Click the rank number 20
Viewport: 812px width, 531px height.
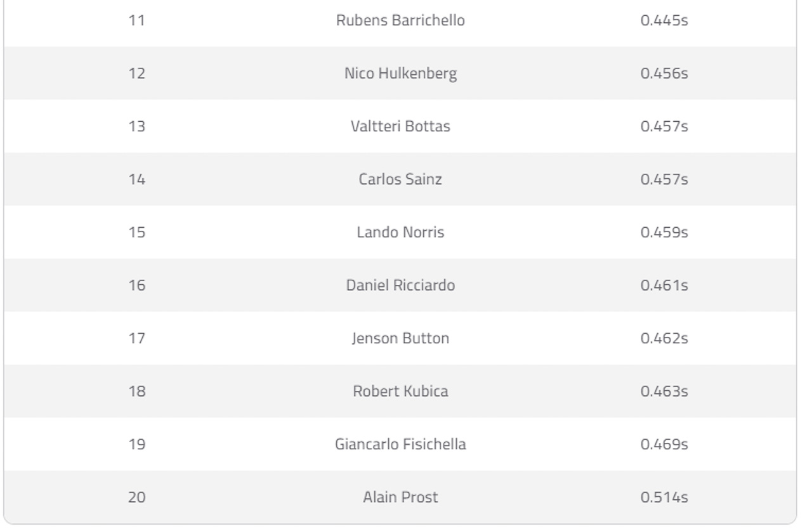(x=137, y=497)
